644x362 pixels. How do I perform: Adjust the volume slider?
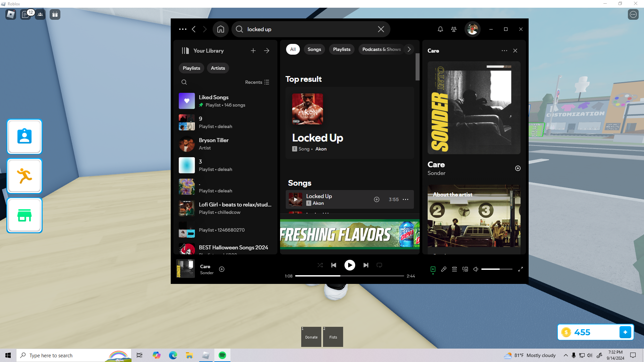496,269
